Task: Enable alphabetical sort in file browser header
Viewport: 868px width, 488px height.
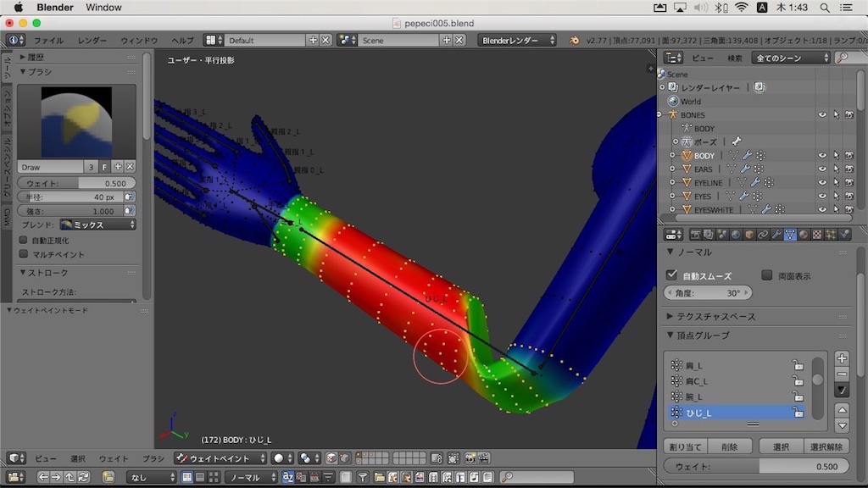Action: pyautogui.click(x=288, y=477)
